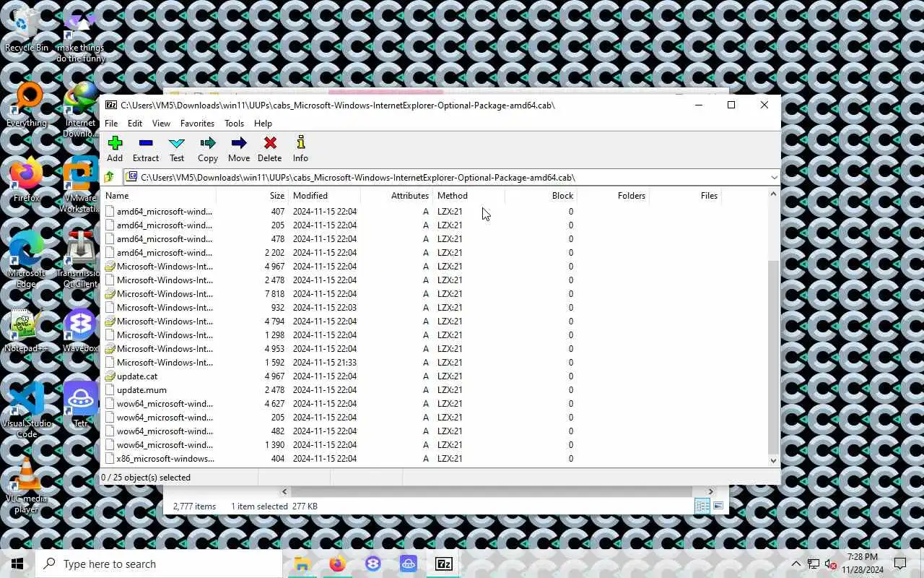The width and height of the screenshot is (924, 578).
Task: Open Recycle Bin desktop icon
Action: pyautogui.click(x=27, y=31)
